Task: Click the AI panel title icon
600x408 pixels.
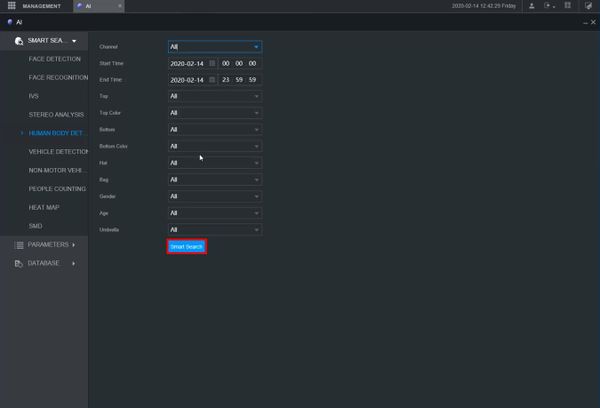Action: pyautogui.click(x=10, y=22)
